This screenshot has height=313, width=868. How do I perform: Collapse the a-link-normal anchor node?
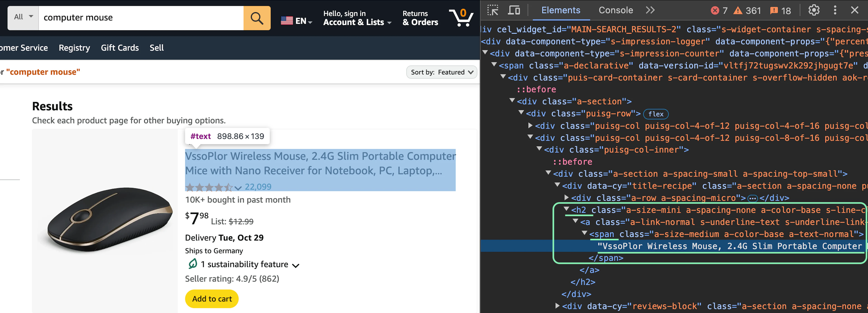tap(576, 221)
